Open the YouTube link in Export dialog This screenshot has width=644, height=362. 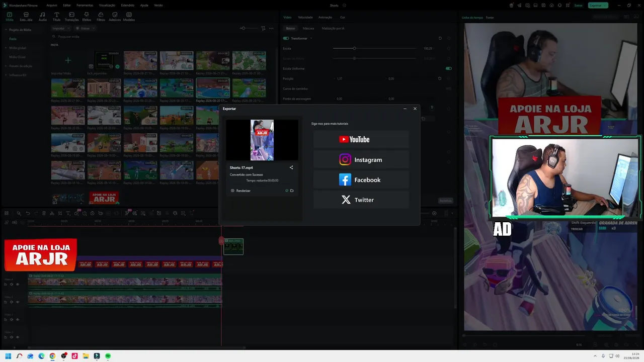pos(361,139)
